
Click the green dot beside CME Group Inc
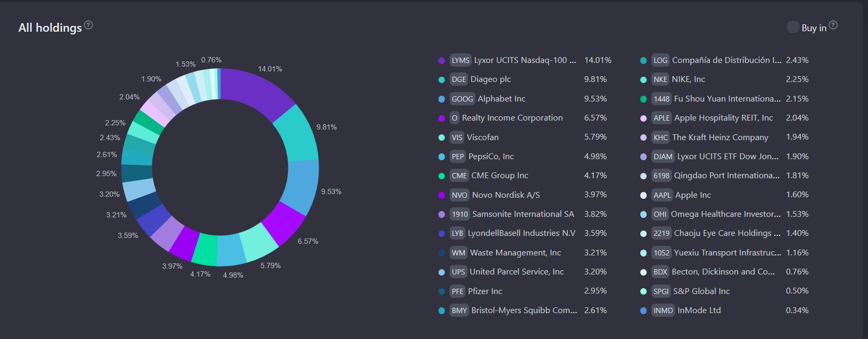[442, 176]
